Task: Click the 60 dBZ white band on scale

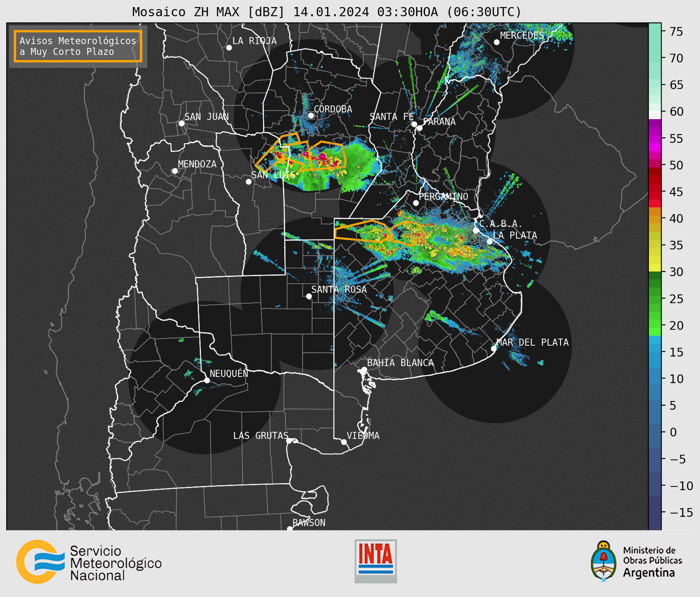Action: tap(654, 115)
